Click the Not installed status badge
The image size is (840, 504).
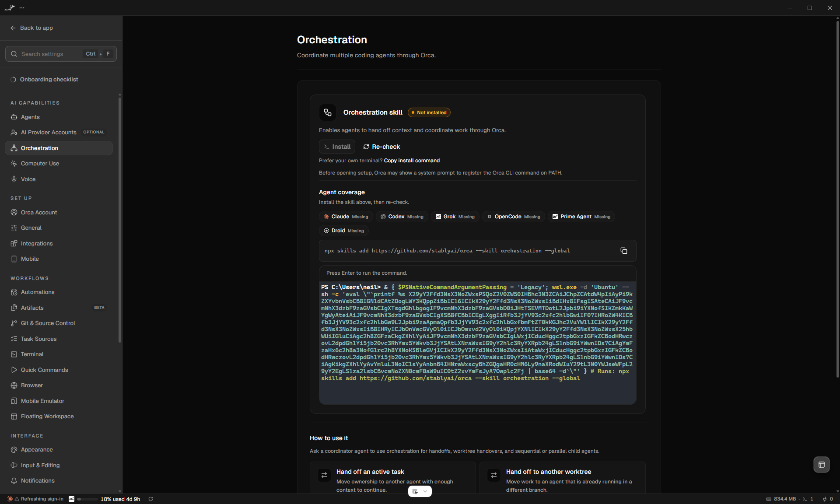tap(429, 113)
